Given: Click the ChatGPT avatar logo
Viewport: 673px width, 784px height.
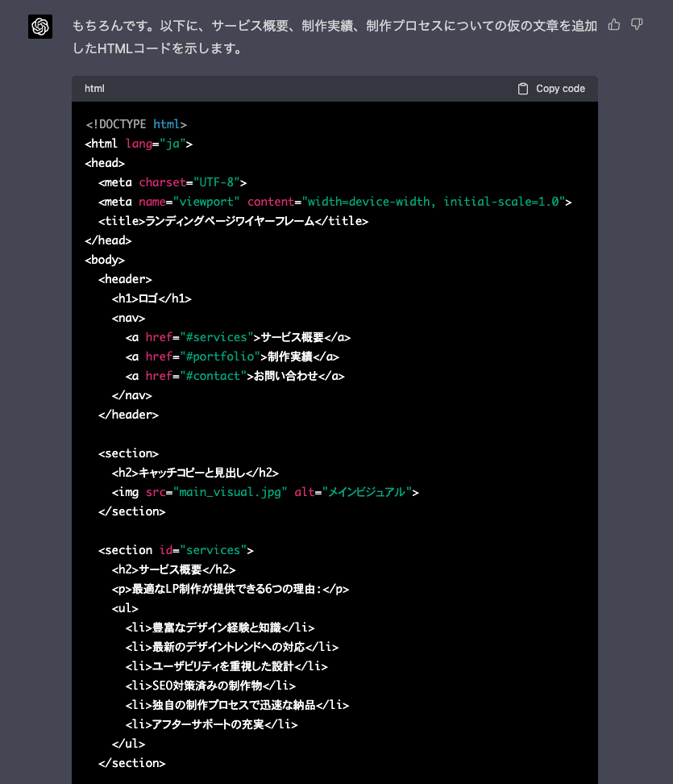Looking at the screenshot, I should 40,27.
